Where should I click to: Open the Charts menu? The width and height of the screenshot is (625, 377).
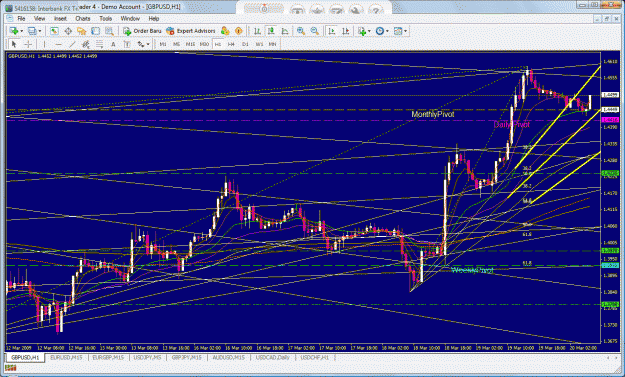coord(83,19)
